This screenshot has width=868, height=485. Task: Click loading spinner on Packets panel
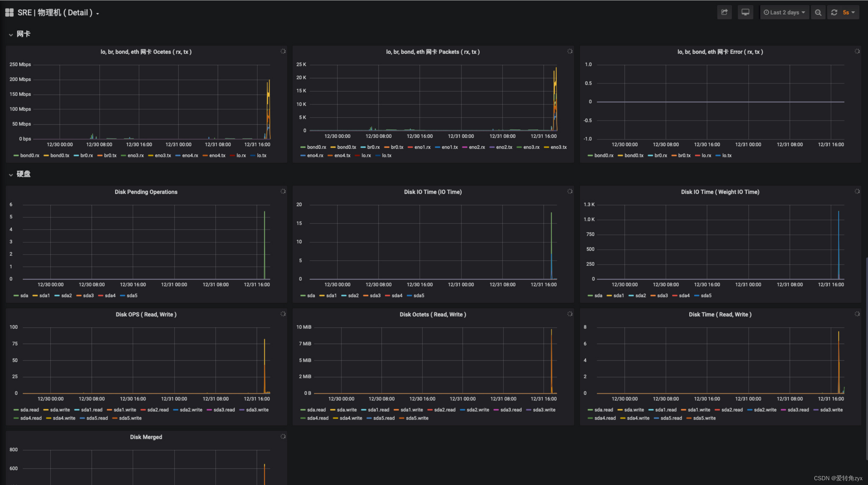click(x=570, y=51)
